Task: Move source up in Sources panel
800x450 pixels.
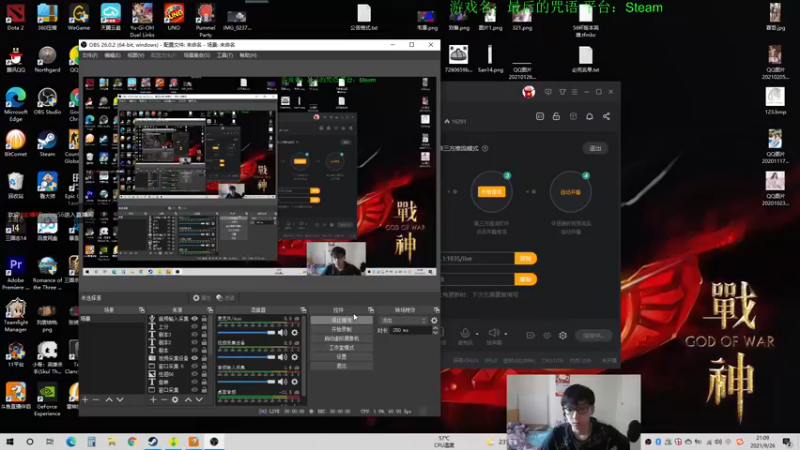Action: pyautogui.click(x=188, y=400)
